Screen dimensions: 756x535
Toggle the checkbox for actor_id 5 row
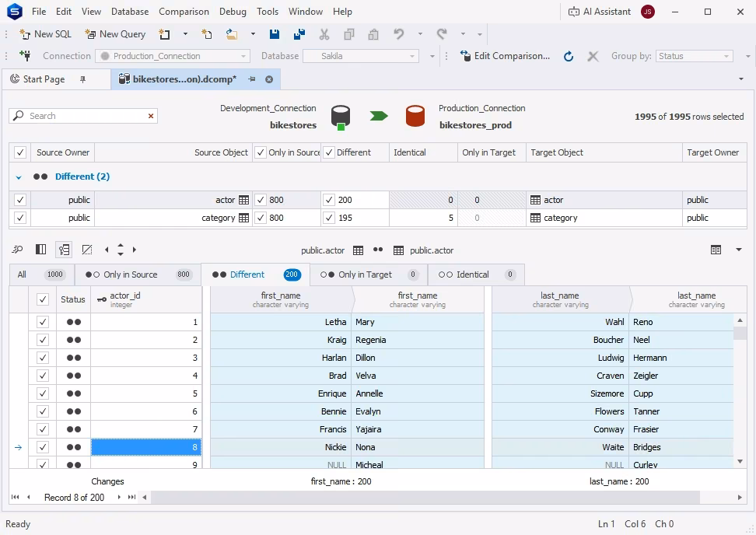point(43,393)
